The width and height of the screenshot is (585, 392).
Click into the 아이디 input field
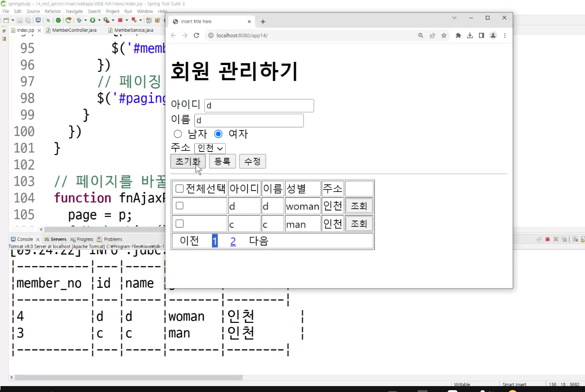(259, 106)
